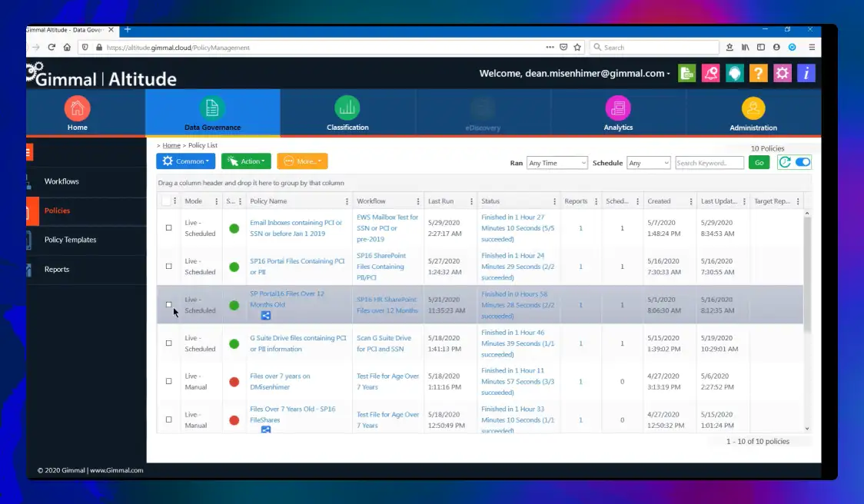This screenshot has width=864, height=504.
Task: Open the user account dropdown by email
Action: [x=575, y=73]
